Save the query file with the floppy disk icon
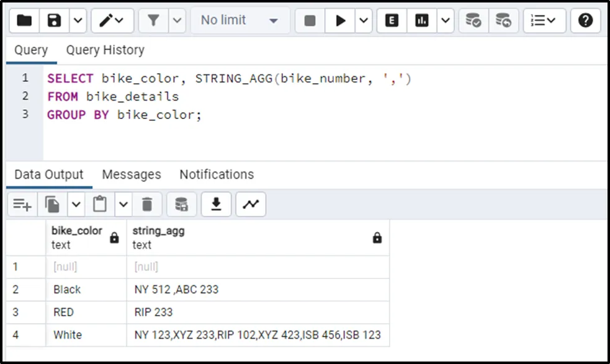610x364 pixels. tap(55, 20)
